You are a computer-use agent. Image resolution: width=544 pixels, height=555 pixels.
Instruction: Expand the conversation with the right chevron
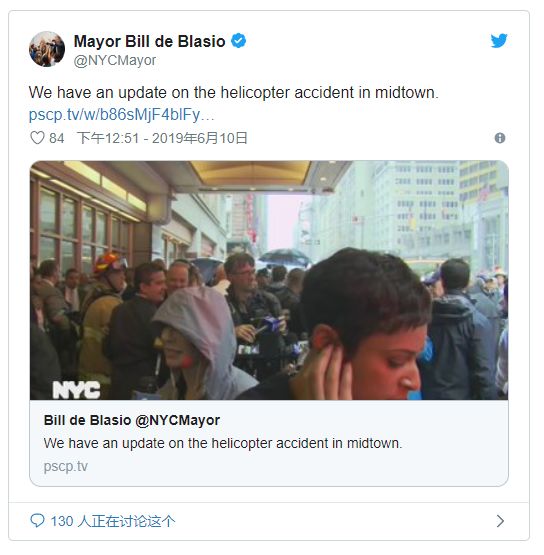[x=500, y=521]
